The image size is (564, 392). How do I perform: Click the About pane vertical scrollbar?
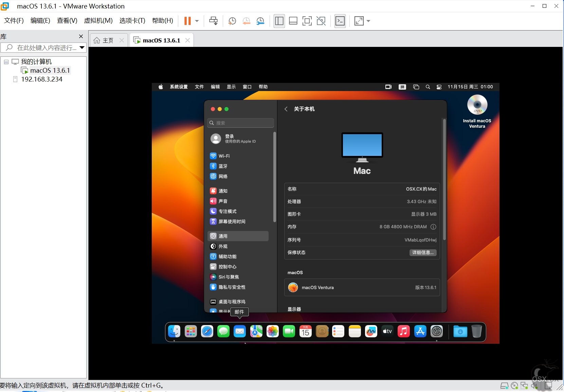click(x=444, y=179)
